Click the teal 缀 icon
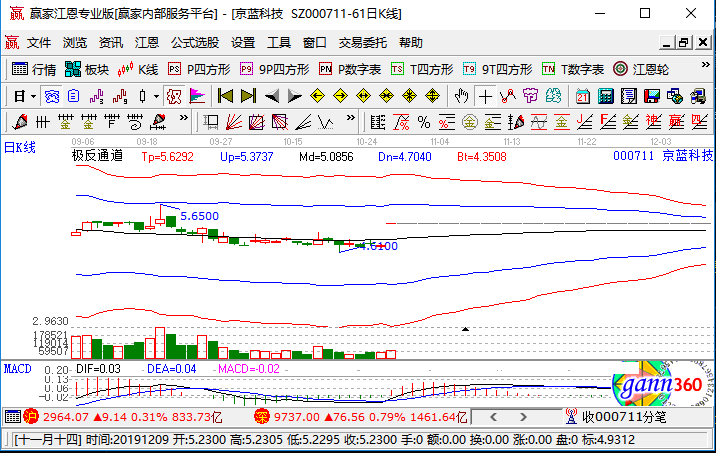Image resolution: width=716 pixels, height=453 pixels. (553, 96)
